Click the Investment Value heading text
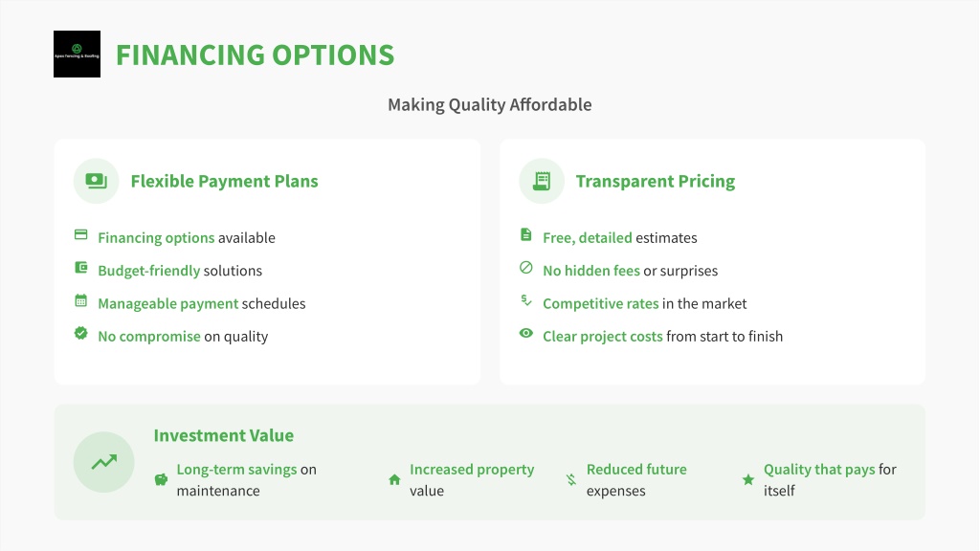Image resolution: width=980 pixels, height=551 pixels. point(223,435)
